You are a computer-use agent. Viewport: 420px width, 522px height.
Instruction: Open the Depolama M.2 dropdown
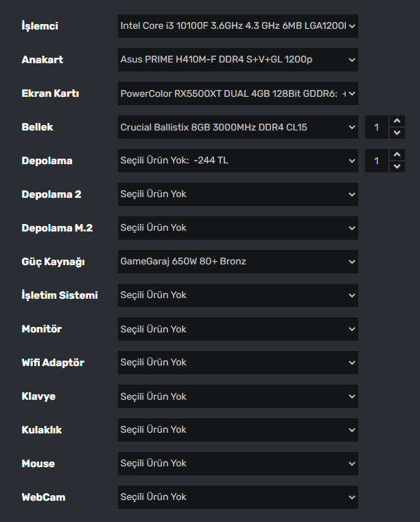237,228
